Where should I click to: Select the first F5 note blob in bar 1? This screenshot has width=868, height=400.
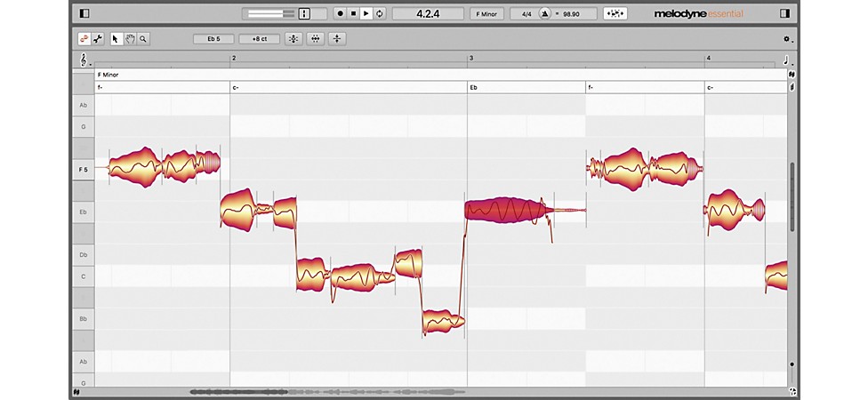135,167
